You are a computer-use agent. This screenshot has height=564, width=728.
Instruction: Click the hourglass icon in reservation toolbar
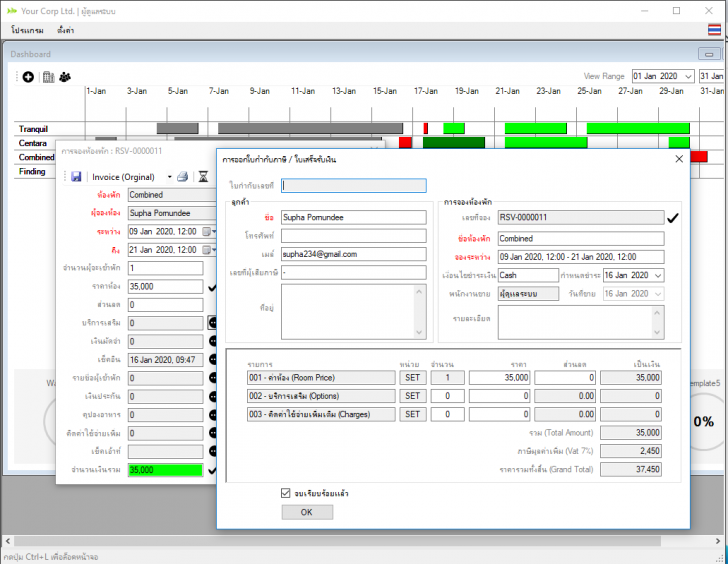coord(203,177)
